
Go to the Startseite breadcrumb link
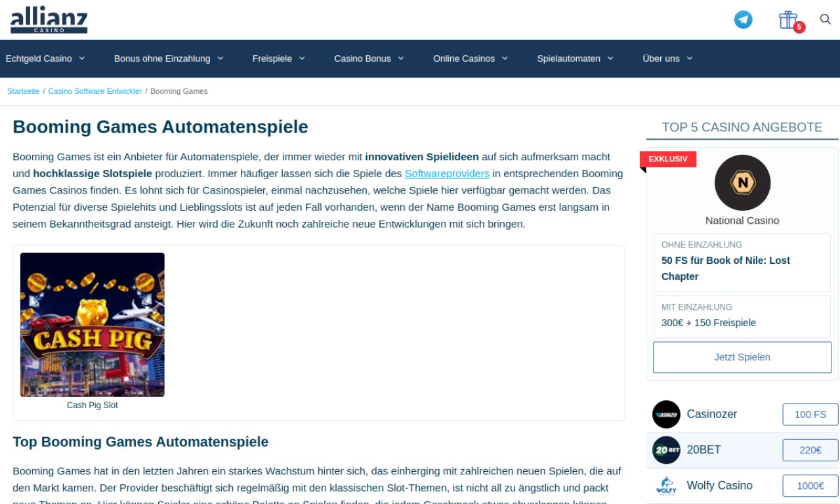24,91
